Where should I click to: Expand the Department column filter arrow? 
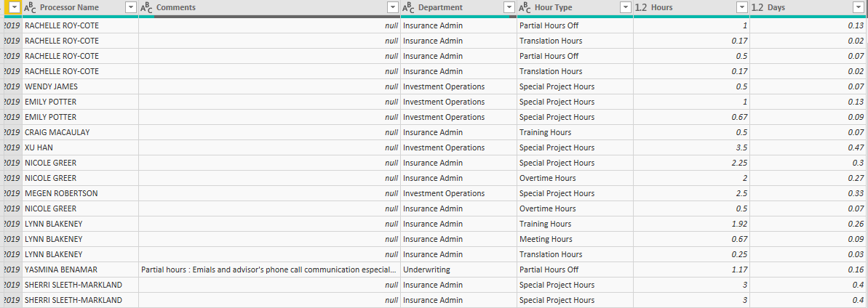click(509, 8)
